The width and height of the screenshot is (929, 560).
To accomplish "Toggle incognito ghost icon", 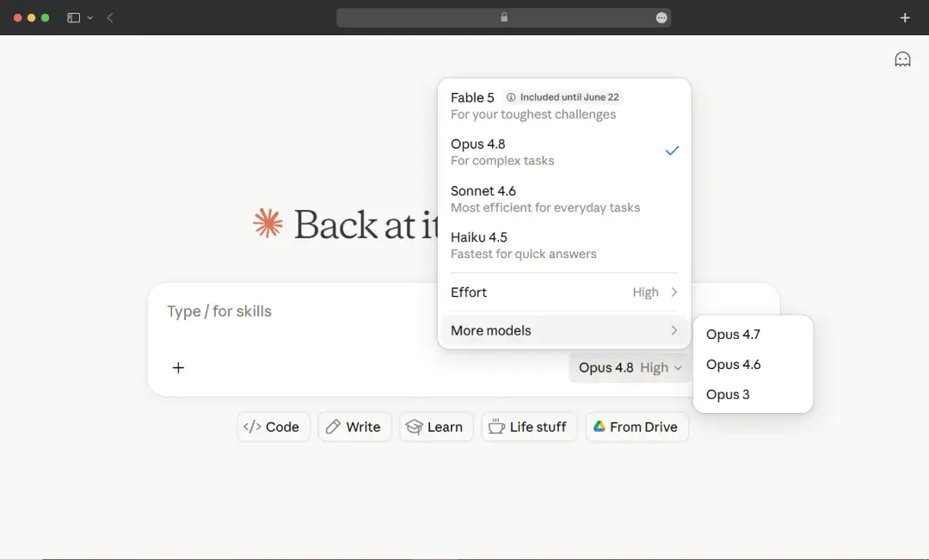I will (x=902, y=59).
